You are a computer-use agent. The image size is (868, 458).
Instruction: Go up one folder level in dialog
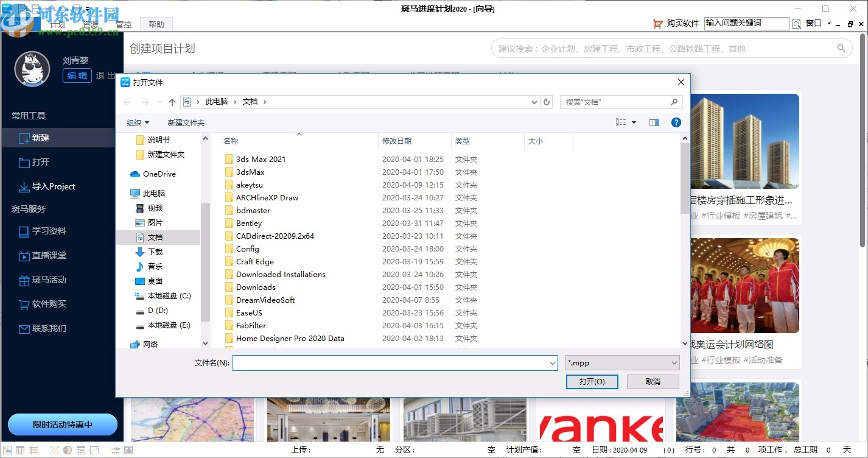(172, 102)
